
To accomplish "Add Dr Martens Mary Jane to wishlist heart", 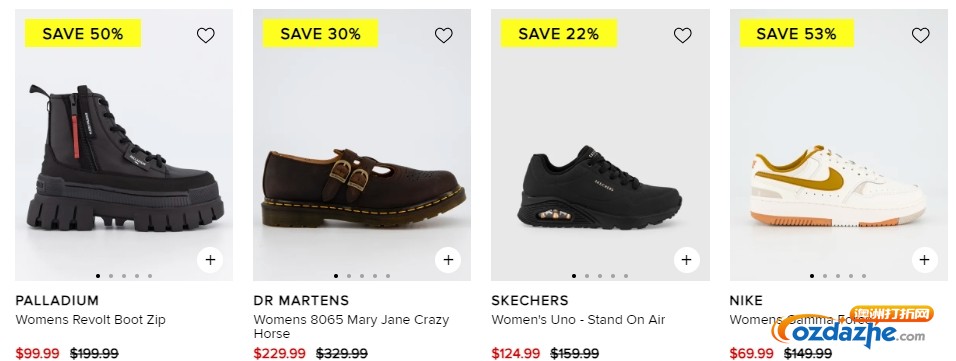I will pos(443,35).
